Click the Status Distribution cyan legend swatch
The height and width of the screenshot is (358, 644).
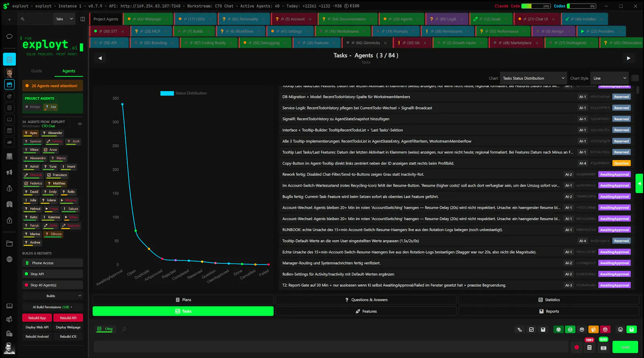click(x=167, y=93)
